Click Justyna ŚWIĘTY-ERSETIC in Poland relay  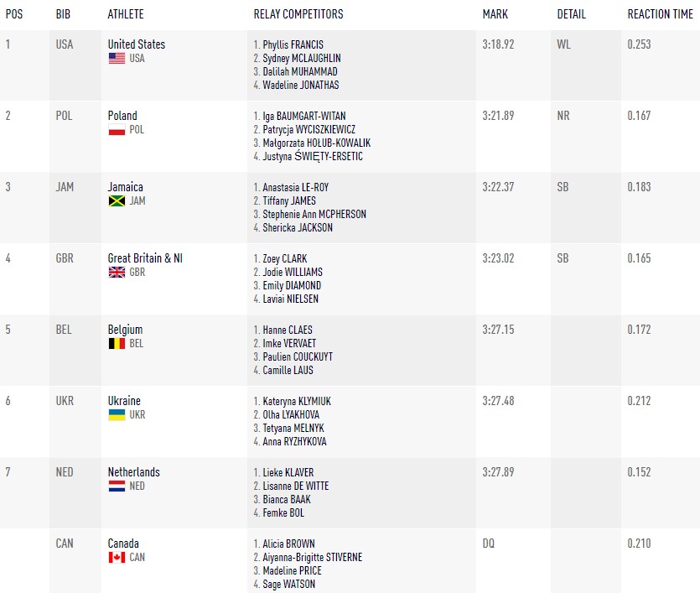coord(313,156)
